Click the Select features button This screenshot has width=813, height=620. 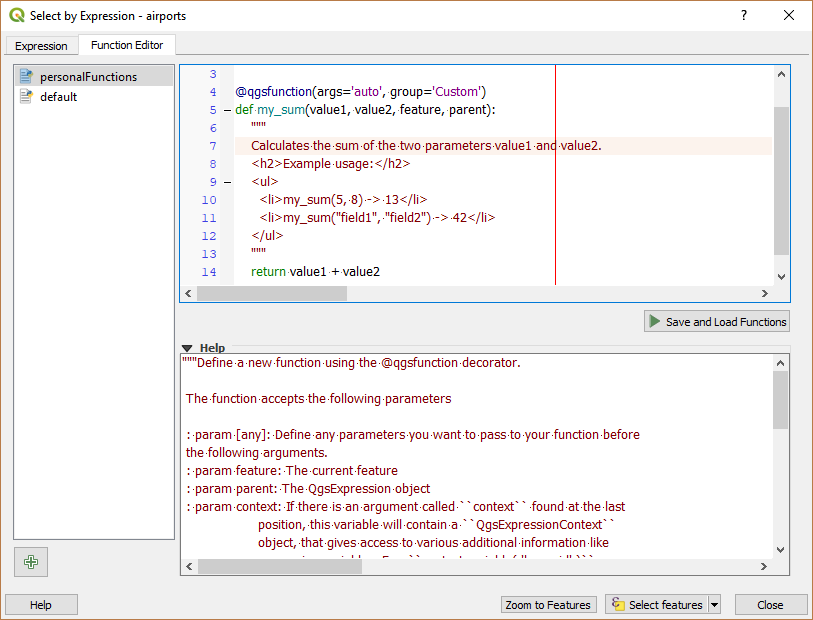point(657,605)
